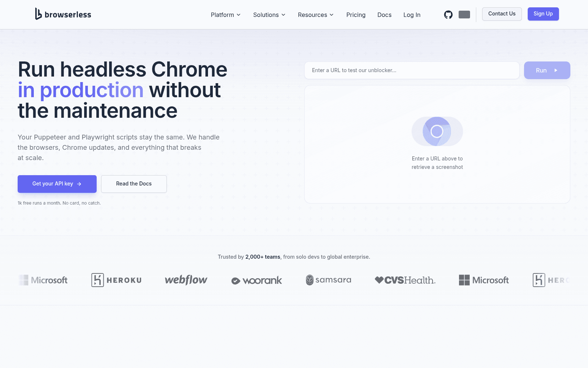Go to the Pricing page
The height and width of the screenshot is (368, 588).
point(356,15)
